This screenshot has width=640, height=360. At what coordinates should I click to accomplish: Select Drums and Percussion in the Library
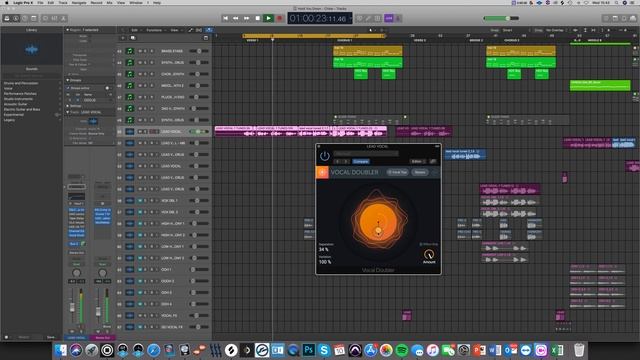tap(21, 83)
